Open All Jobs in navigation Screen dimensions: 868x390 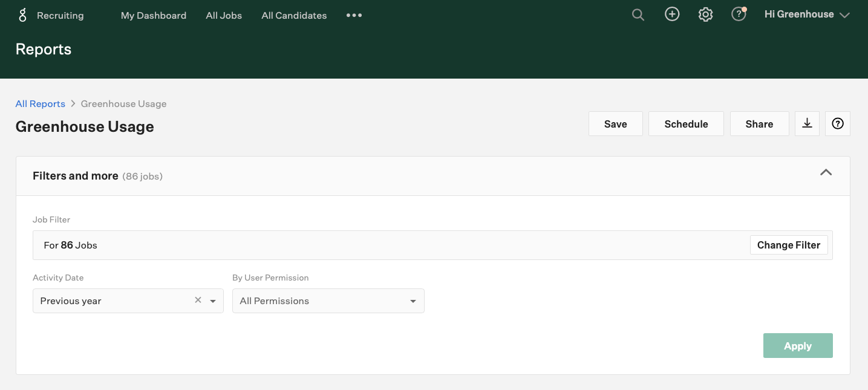pos(224,16)
